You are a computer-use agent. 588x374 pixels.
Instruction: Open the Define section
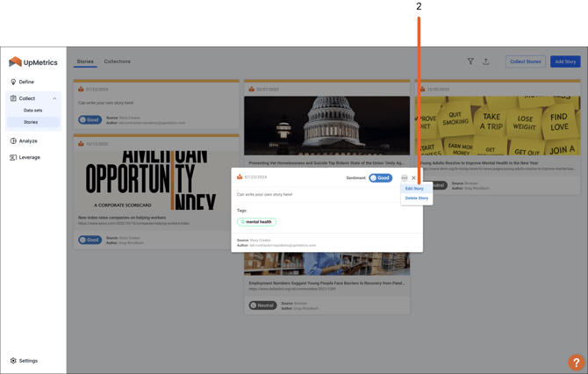[26, 82]
